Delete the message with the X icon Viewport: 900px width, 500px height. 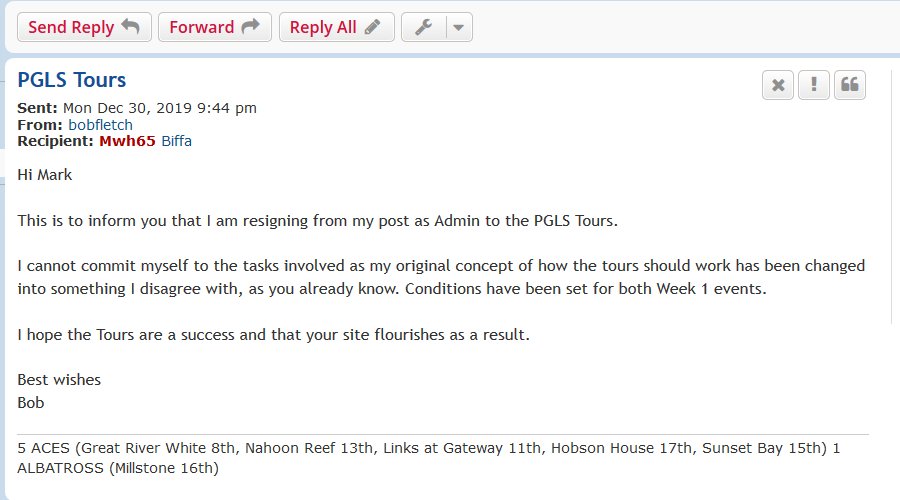(x=778, y=85)
